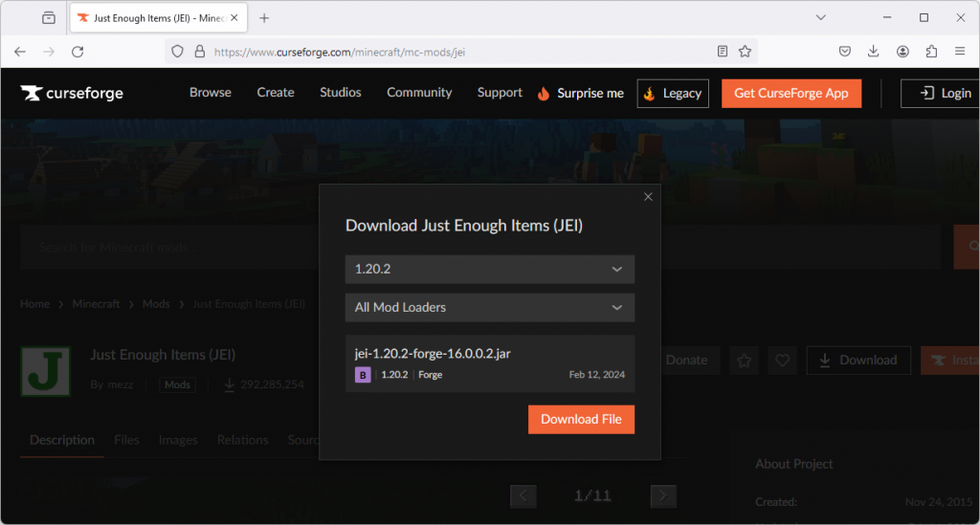This screenshot has height=525, width=980.
Task: Open the list all tabs chevron
Action: 820,18
